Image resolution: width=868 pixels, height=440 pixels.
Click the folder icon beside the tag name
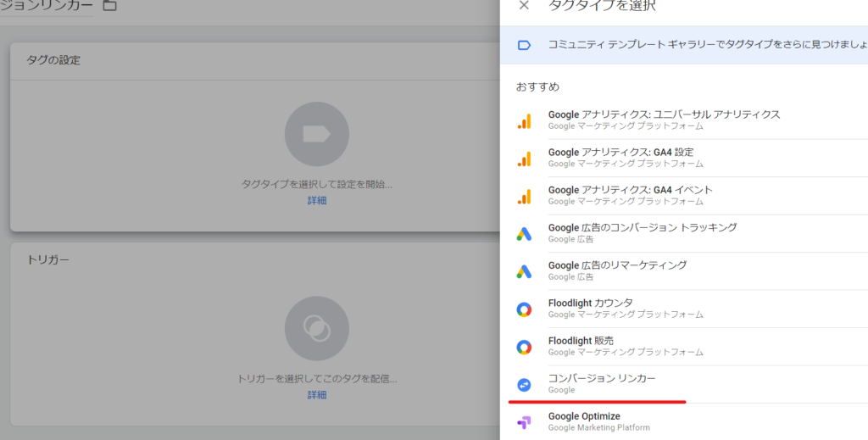[109, 6]
